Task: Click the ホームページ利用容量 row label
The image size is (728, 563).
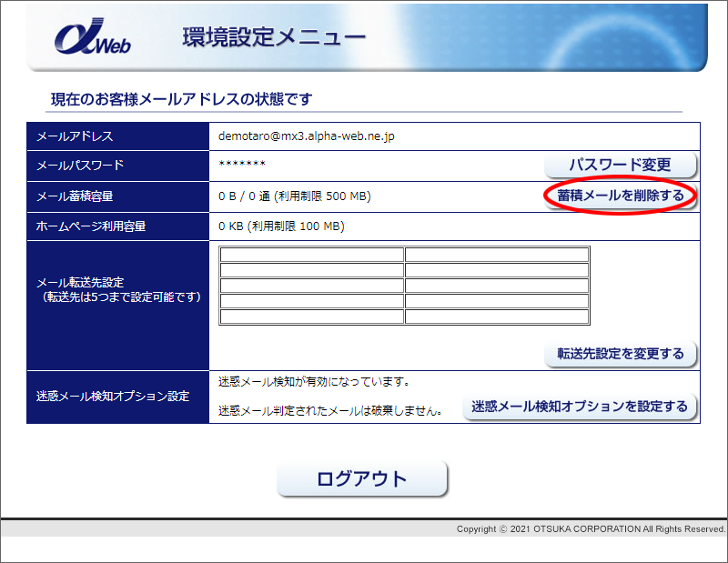Action: tap(91, 226)
